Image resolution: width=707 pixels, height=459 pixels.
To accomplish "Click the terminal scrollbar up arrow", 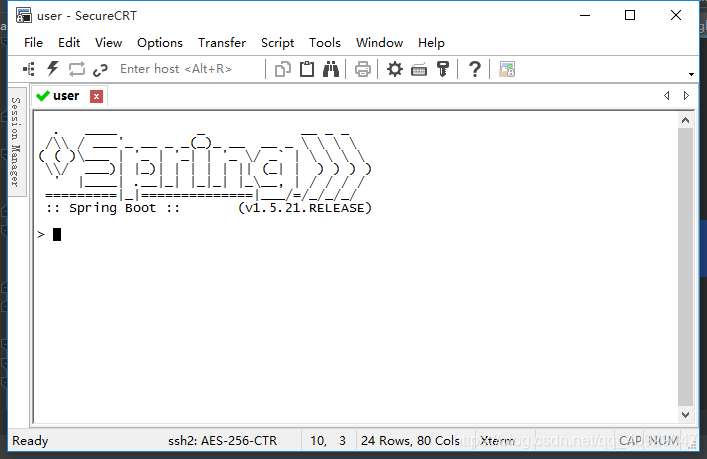I will [685, 120].
